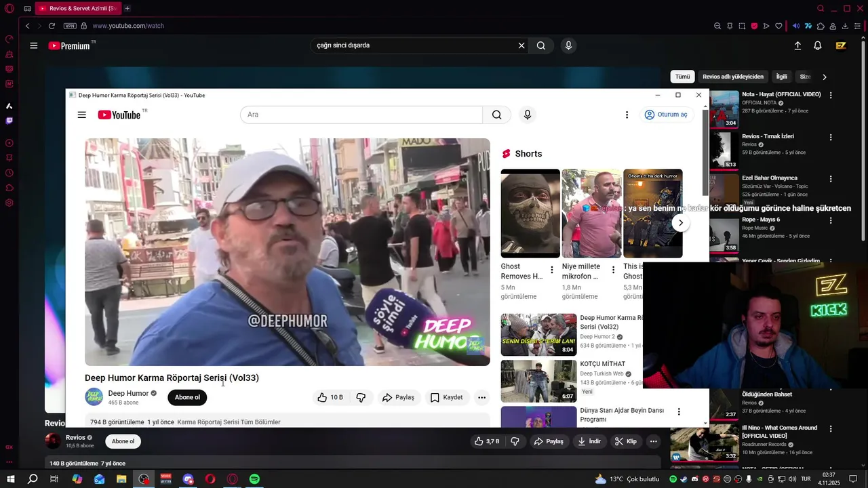868x488 pixels.
Task: Open the Ghost Removes H... short thumbnail
Action: tap(530, 213)
